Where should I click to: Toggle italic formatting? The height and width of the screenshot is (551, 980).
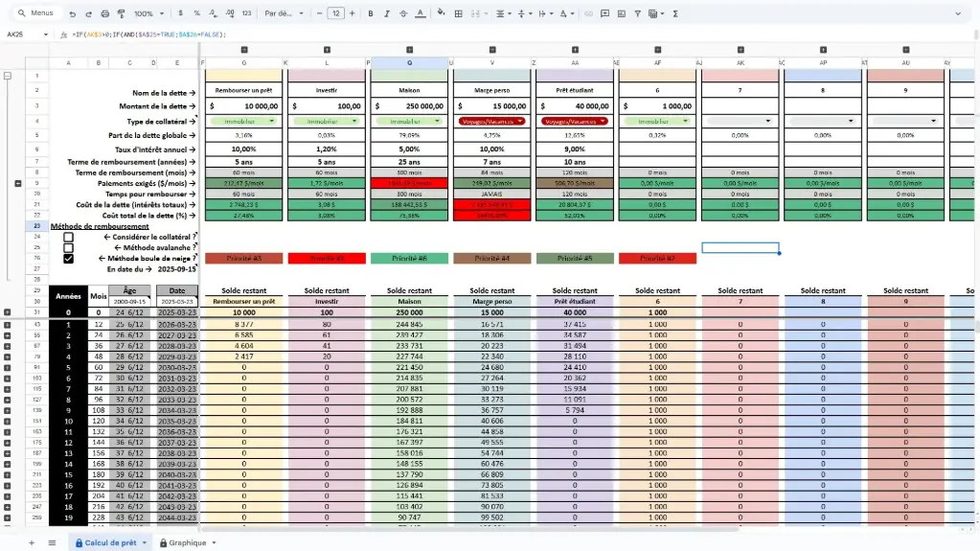[x=387, y=13]
